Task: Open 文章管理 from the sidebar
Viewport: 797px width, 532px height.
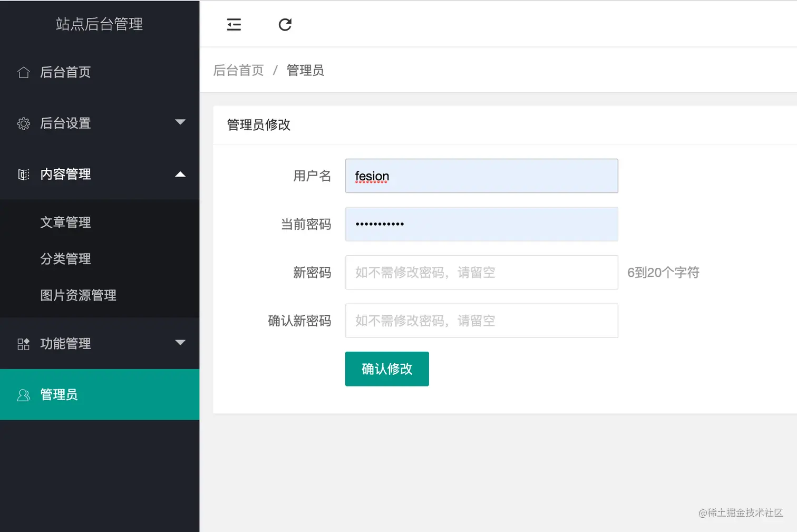Action: [65, 222]
